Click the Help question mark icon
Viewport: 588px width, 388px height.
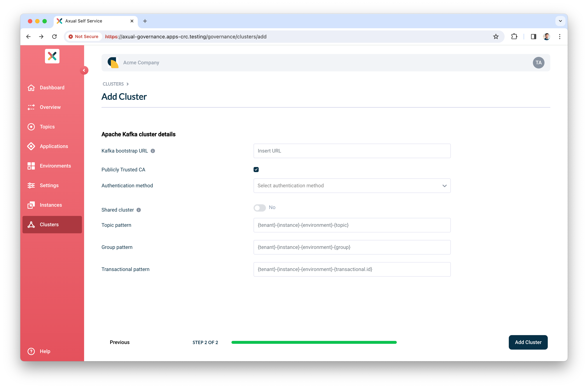[x=31, y=351]
